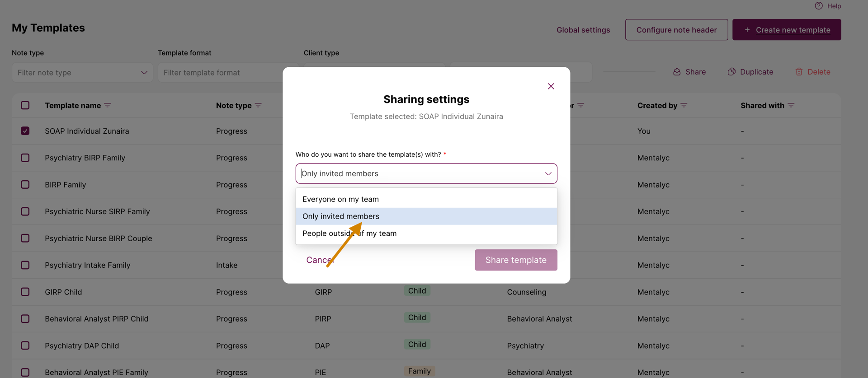This screenshot has width=868, height=378.
Task: Click the Shared with filter icon
Action: 791,105
